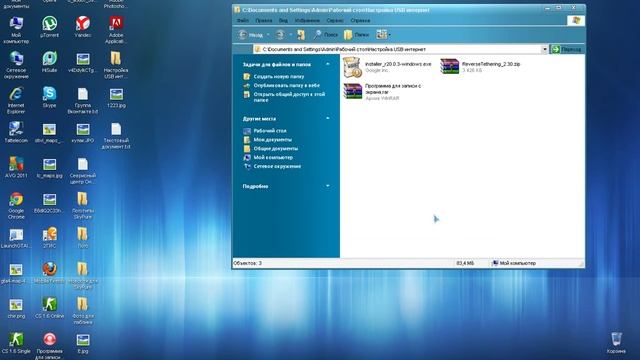Click Открыть общий доступ к этой папке

[289, 97]
